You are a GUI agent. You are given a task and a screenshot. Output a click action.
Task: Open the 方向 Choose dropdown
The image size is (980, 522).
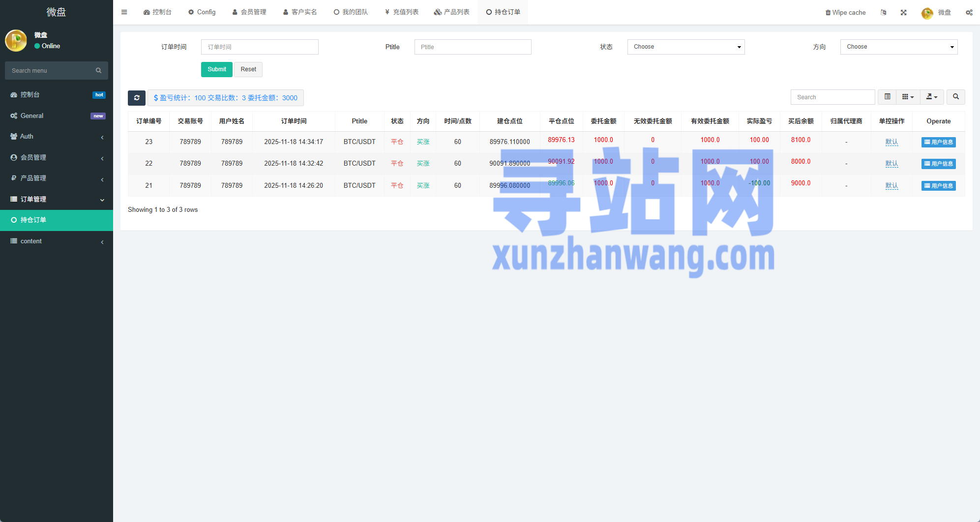[898, 47]
